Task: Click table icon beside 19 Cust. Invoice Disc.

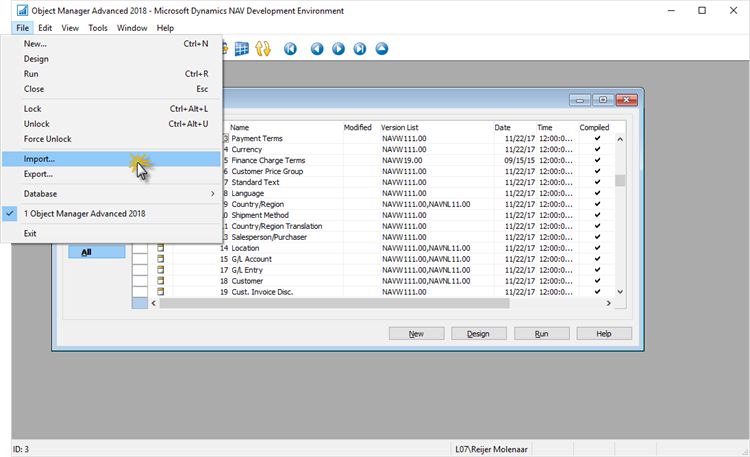Action: point(160,291)
